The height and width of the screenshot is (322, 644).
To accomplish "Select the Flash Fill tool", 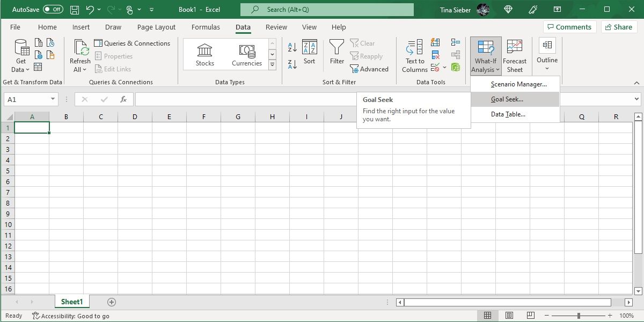I will click(x=435, y=42).
